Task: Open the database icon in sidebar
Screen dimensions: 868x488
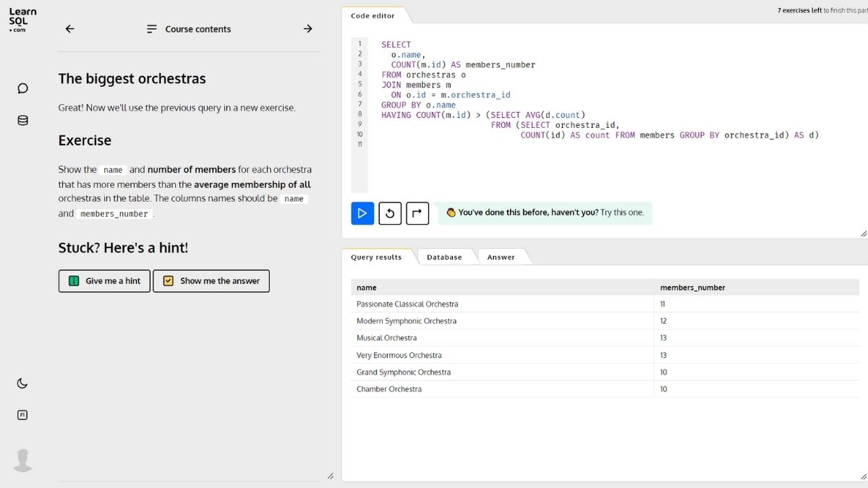Action: [x=22, y=121]
